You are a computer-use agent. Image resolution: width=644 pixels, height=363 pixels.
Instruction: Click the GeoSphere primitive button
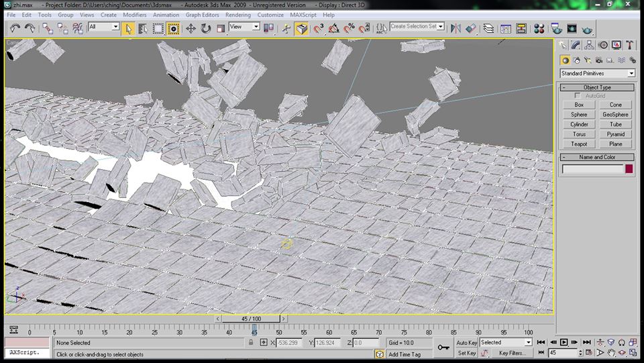[615, 115]
